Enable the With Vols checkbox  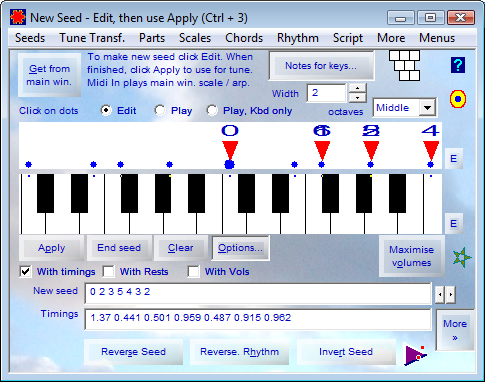pos(193,271)
